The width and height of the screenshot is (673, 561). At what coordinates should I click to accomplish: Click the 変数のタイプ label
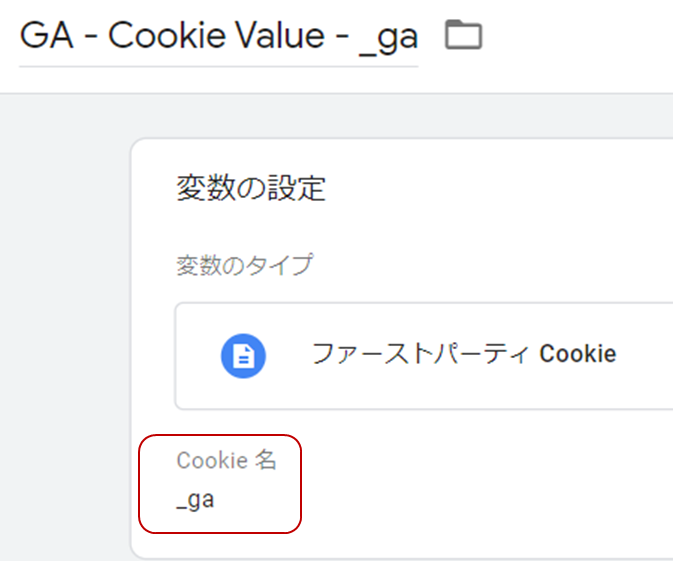point(244,265)
